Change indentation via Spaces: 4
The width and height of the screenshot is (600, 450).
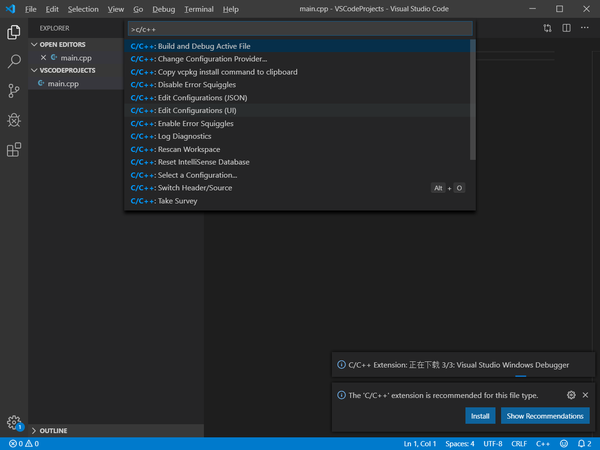(460, 444)
